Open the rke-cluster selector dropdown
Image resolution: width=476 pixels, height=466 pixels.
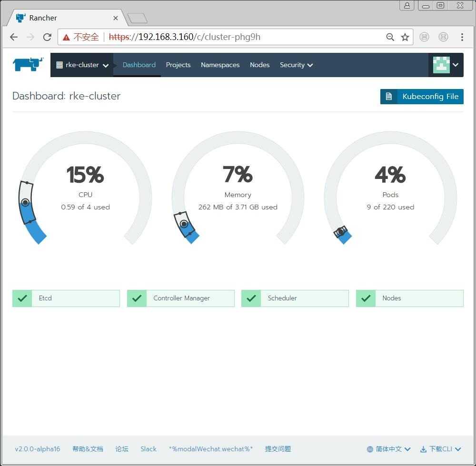[x=82, y=65]
